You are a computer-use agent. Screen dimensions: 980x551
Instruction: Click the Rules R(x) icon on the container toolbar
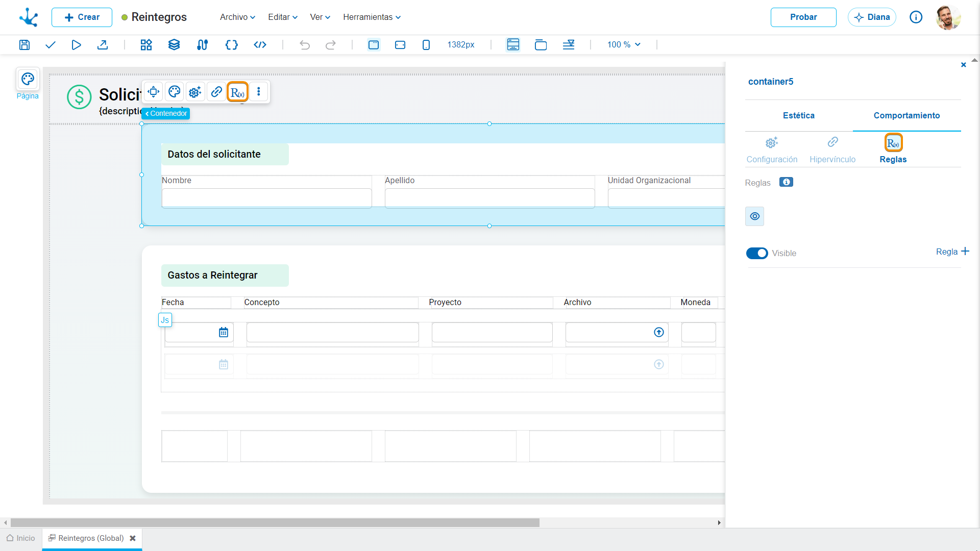pyautogui.click(x=237, y=92)
